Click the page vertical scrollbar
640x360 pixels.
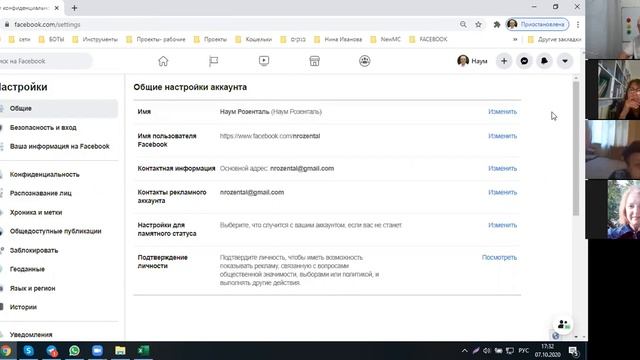tap(576, 149)
